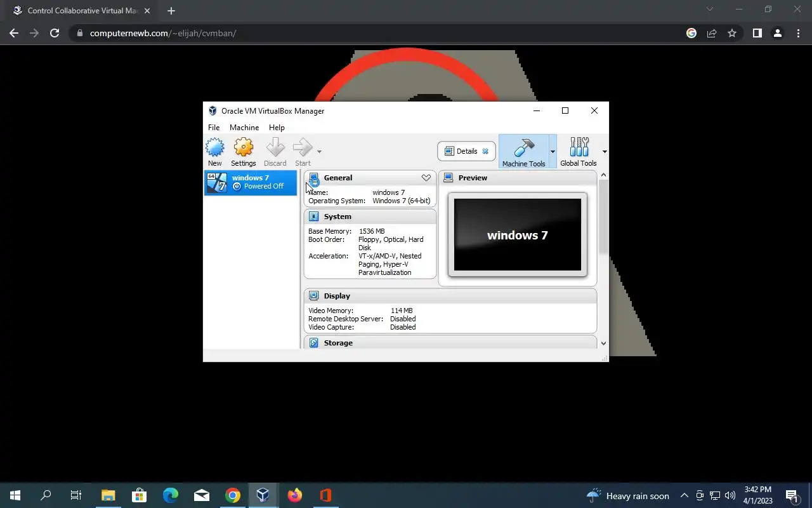Select Global Tools icon
Image resolution: width=812 pixels, height=508 pixels.
(579, 147)
